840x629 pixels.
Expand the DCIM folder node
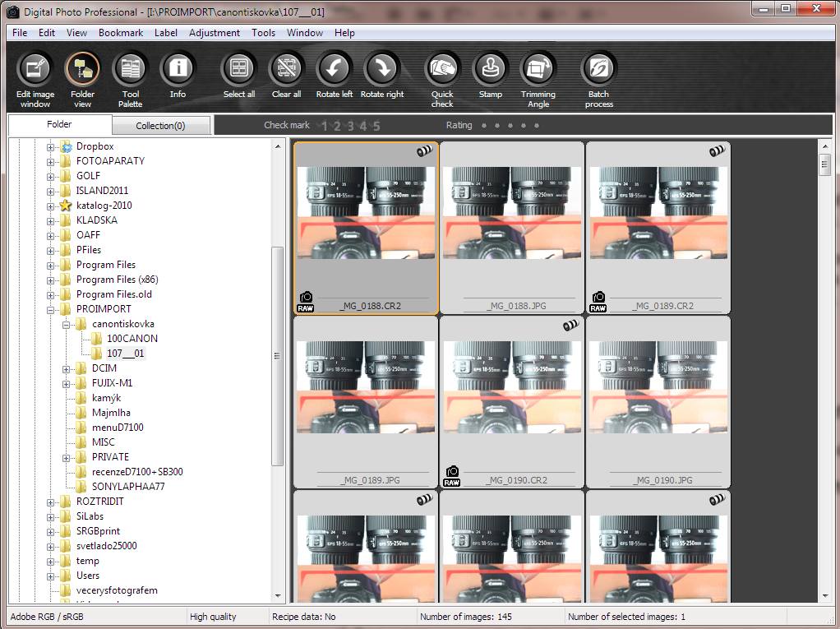coord(66,369)
